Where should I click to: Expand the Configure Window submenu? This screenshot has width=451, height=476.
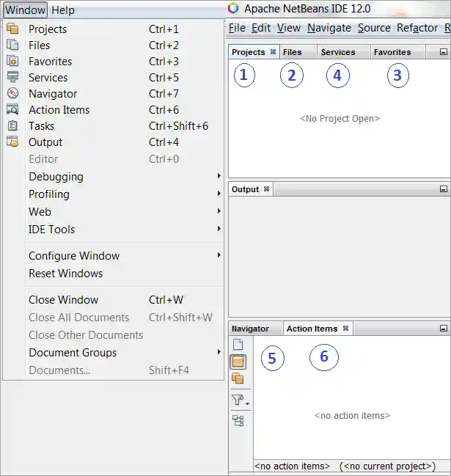[219, 255]
